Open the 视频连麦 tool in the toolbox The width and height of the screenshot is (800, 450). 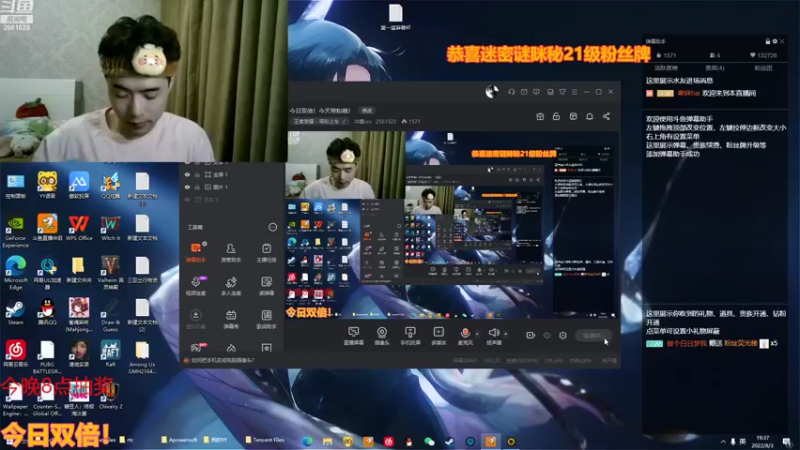[196, 286]
